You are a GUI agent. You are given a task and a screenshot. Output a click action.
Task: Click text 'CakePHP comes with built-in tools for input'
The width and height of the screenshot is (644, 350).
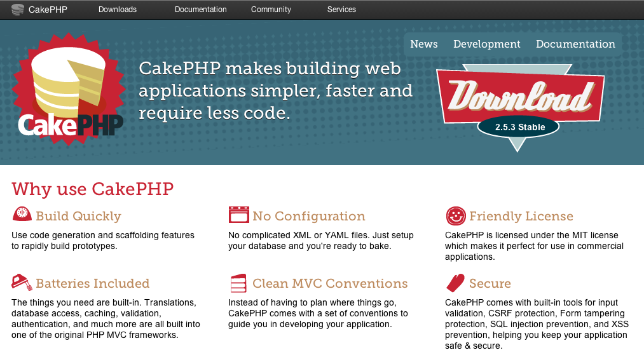(x=531, y=302)
